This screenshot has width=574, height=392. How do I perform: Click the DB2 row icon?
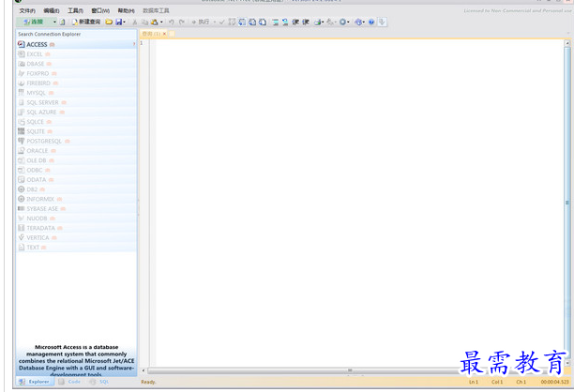coord(22,189)
